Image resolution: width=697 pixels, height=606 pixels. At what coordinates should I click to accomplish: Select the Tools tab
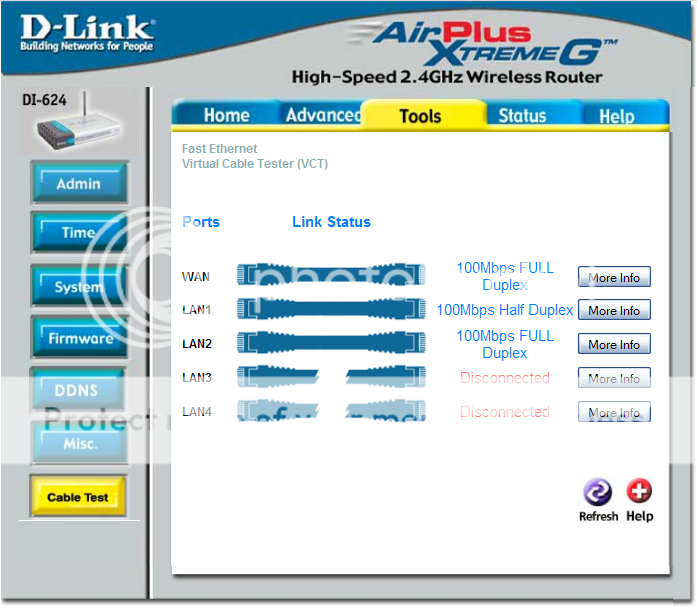(420, 116)
